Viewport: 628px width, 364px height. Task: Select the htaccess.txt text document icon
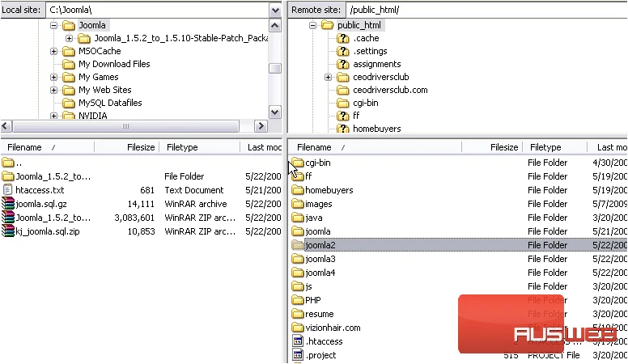coord(7,190)
